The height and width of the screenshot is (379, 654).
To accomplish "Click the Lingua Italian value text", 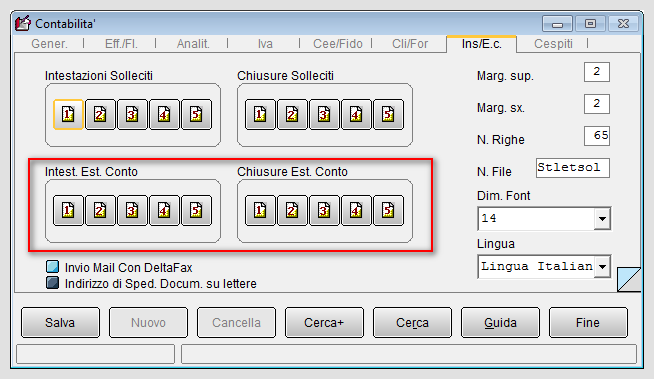I will (536, 266).
